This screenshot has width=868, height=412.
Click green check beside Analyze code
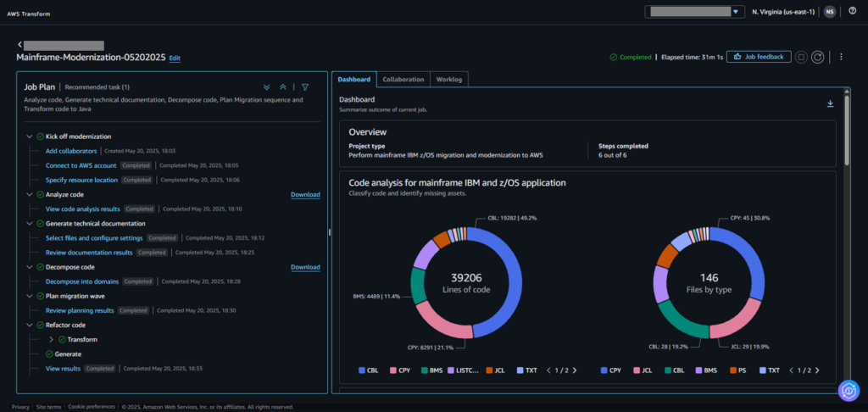[x=41, y=194]
